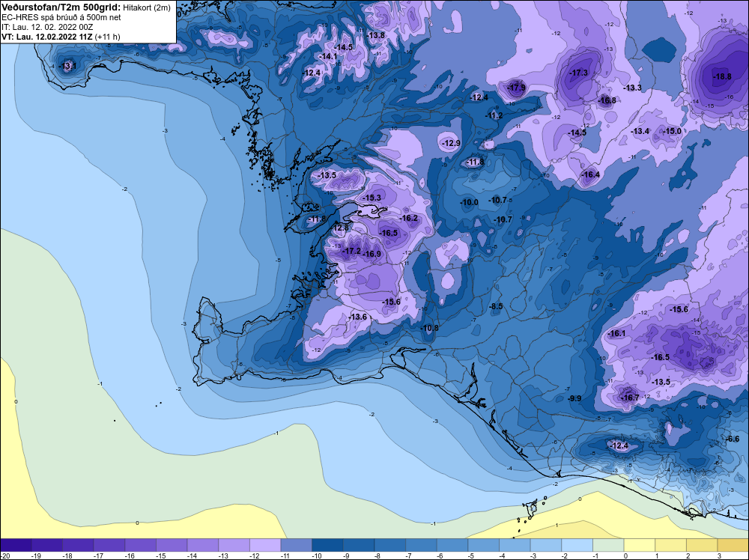Click the -15.0 temperature label
This screenshot has width=749, height=560.
coord(673,131)
